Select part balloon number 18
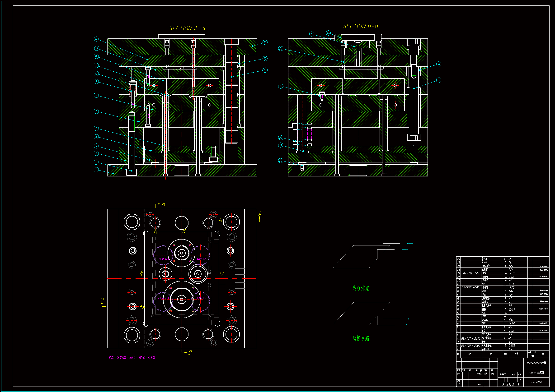The height and width of the screenshot is (392, 555). [438, 64]
